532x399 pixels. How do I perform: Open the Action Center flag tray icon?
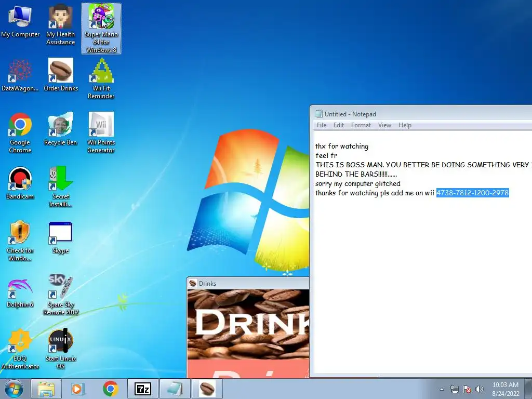pyautogui.click(x=467, y=389)
